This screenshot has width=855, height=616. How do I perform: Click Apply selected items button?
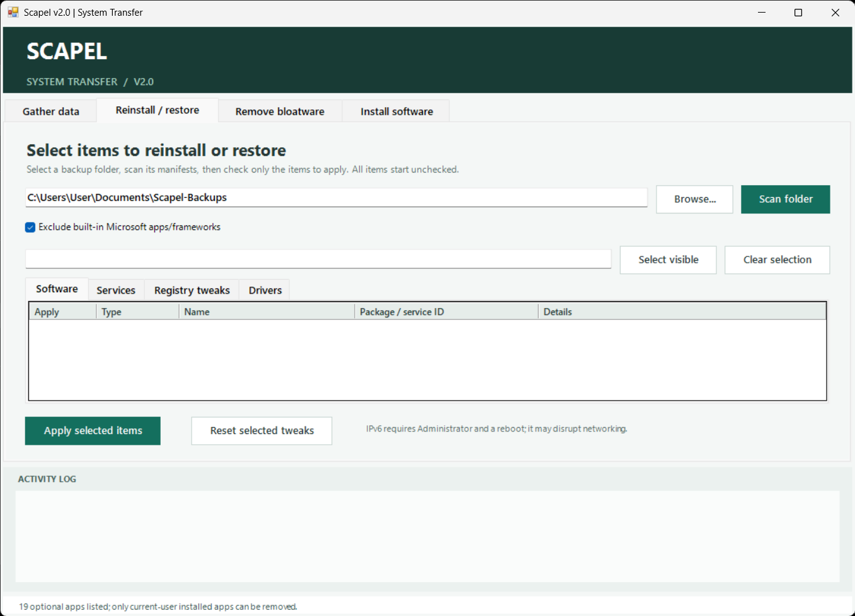click(93, 431)
